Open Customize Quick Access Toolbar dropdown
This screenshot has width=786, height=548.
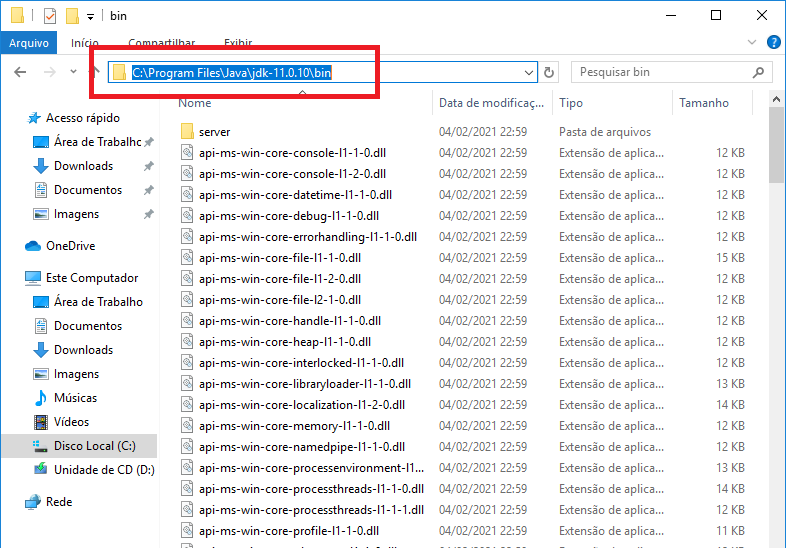coord(90,17)
